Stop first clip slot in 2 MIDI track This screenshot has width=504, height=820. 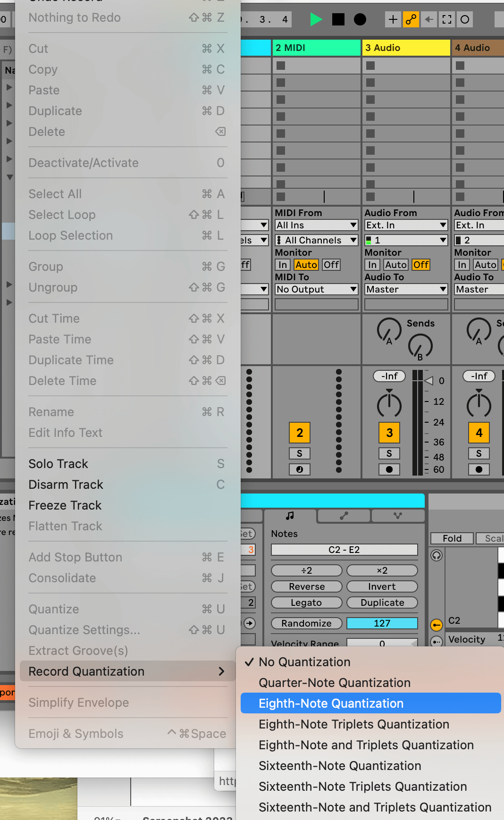click(281, 66)
